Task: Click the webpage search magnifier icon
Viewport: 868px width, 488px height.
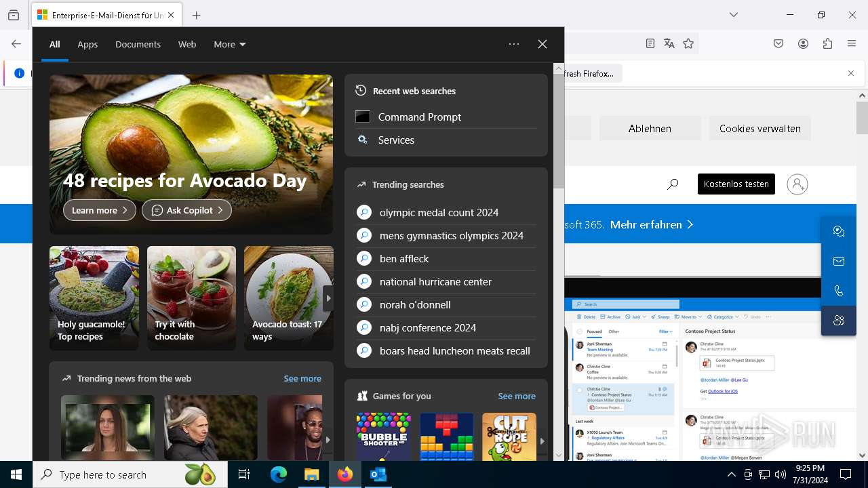Action: (673, 184)
